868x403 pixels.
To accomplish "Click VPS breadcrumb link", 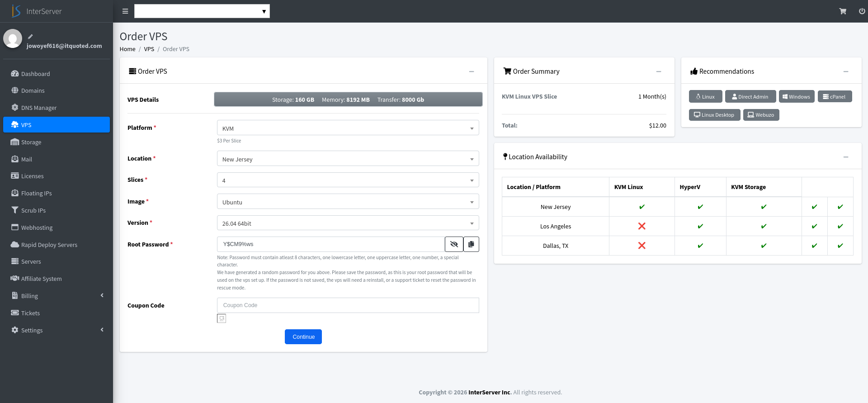I will point(149,49).
